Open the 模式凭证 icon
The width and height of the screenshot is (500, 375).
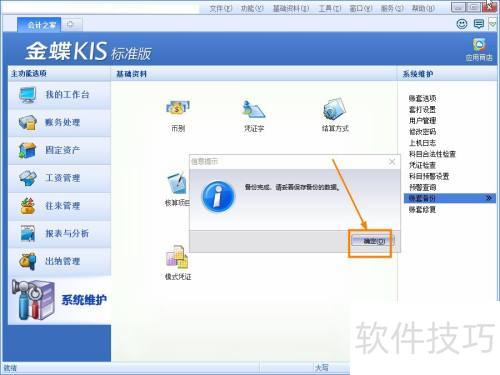click(x=178, y=263)
